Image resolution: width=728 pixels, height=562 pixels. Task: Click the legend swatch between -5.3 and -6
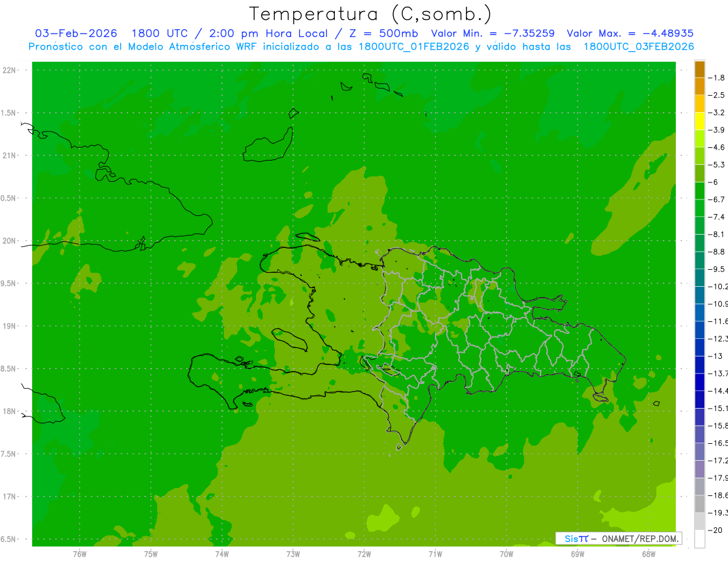699,173
